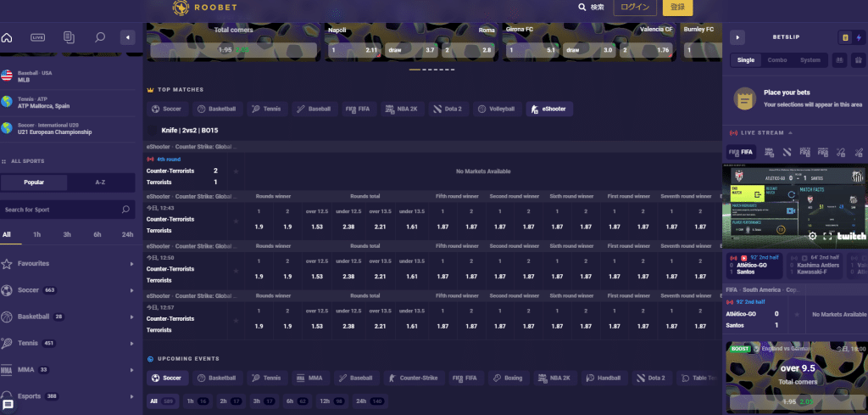The height and width of the screenshot is (415, 868).
Task: Open ATP Mallorca, Spain tournament
Action: click(68, 103)
